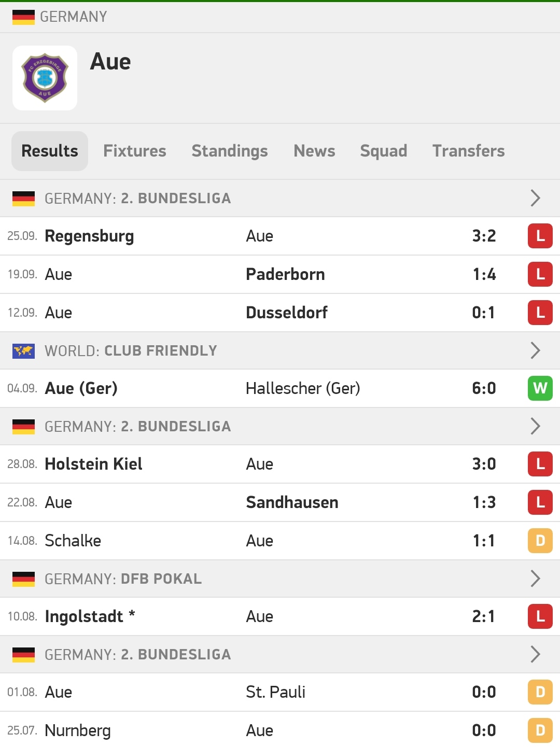
Task: Tap the red L badge for Ingolstadt match
Action: [540, 616]
